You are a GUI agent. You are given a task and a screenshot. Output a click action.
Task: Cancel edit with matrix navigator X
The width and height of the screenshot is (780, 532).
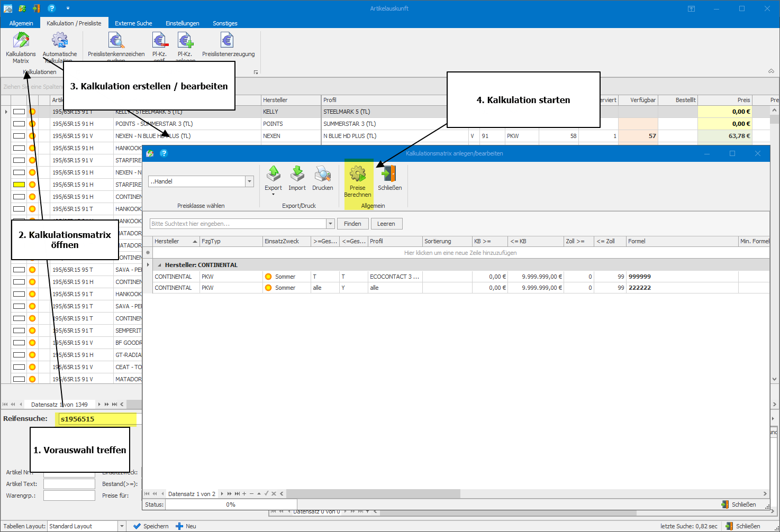click(274, 494)
